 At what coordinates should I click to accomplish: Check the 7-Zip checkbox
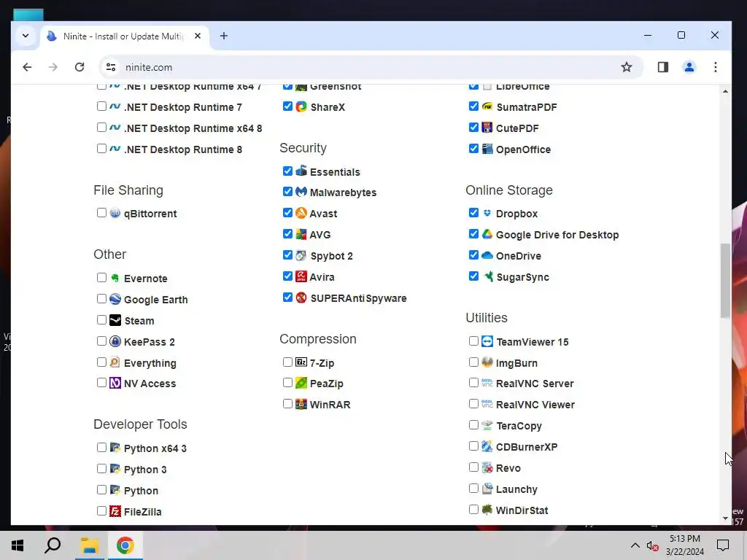[x=287, y=362]
